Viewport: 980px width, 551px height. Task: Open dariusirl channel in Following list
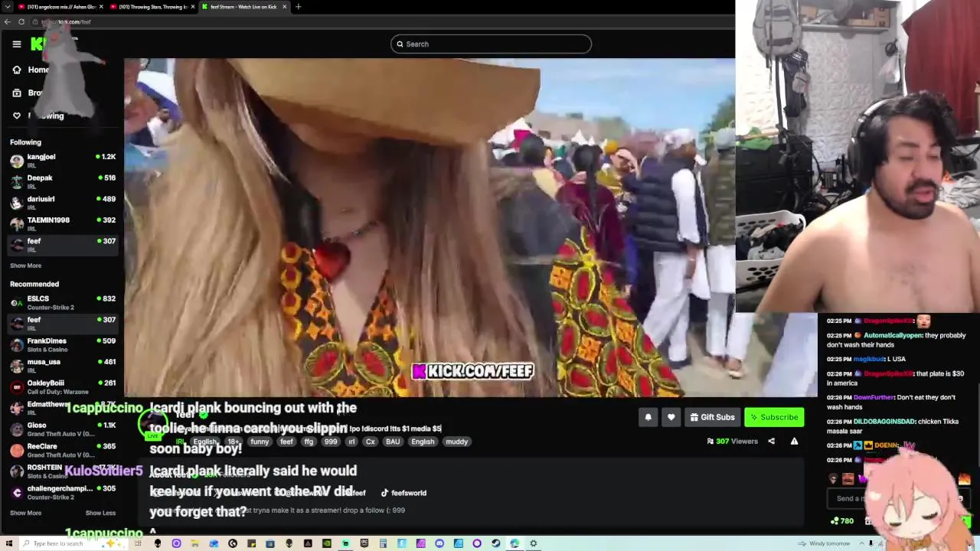click(63, 202)
